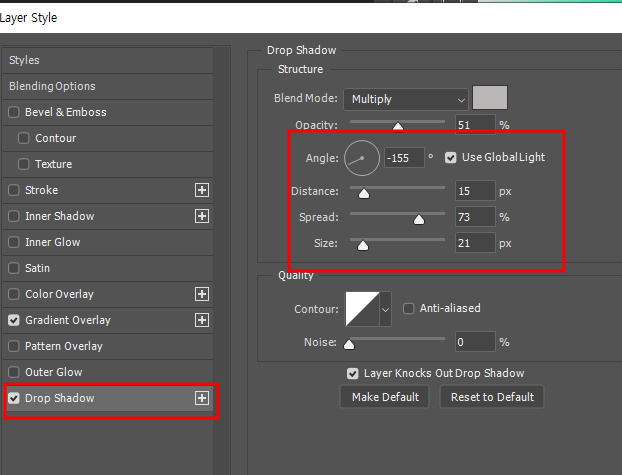Open Blending Options

108,86
